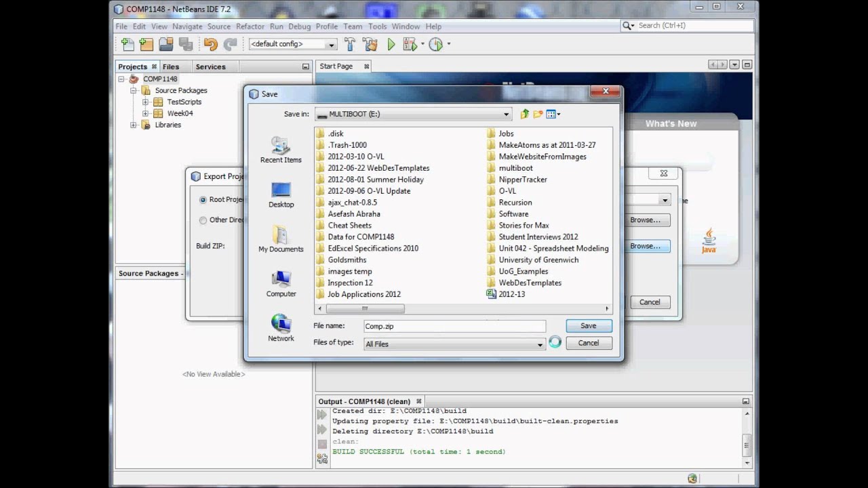The width and height of the screenshot is (868, 488).
Task: Open Profile Project dropdown arrow
Action: [x=448, y=44]
